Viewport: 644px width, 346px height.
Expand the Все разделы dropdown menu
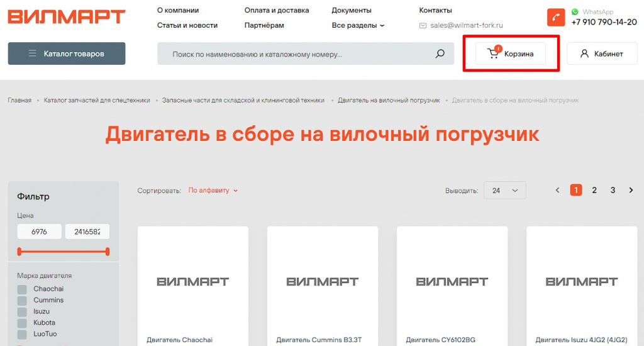(358, 25)
